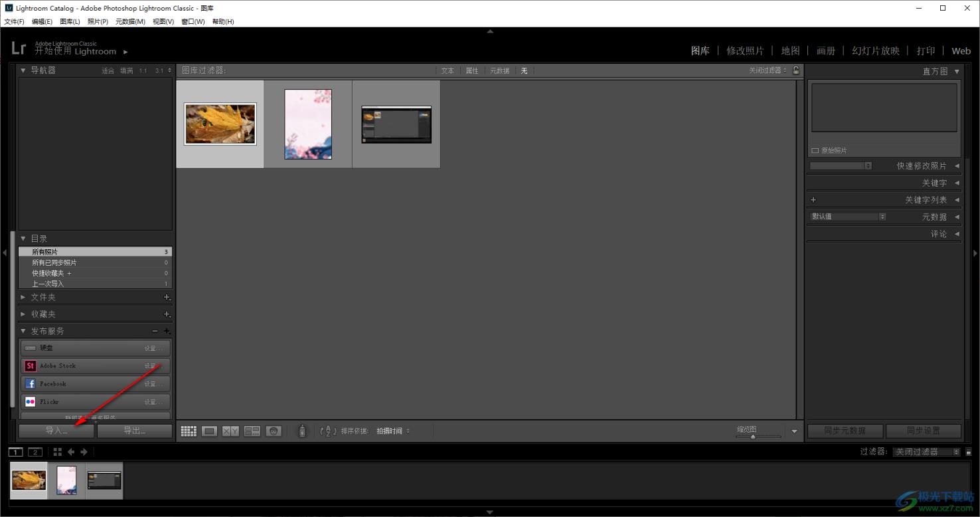The width and height of the screenshot is (980, 517).
Task: Click the 导出... button
Action: click(x=135, y=431)
